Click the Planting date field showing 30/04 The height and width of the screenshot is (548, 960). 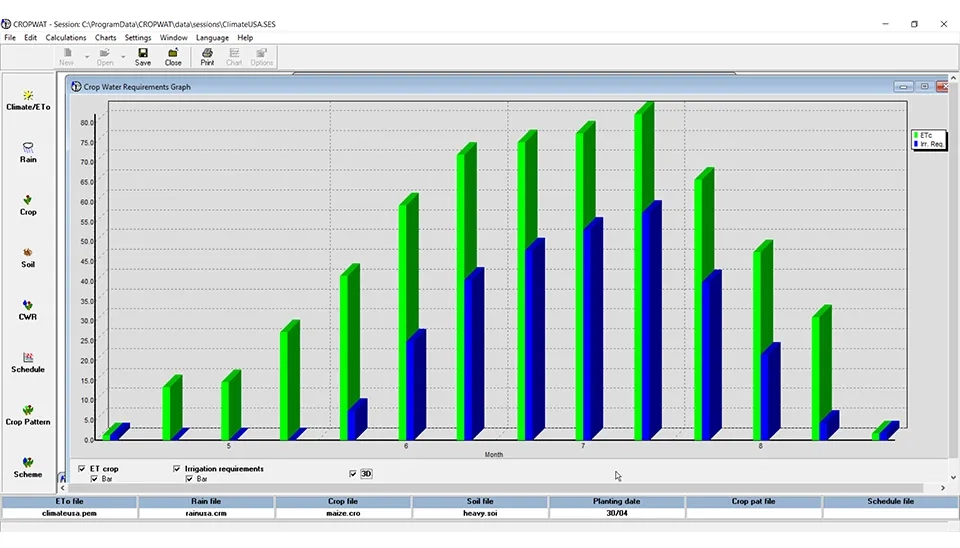coord(617,513)
